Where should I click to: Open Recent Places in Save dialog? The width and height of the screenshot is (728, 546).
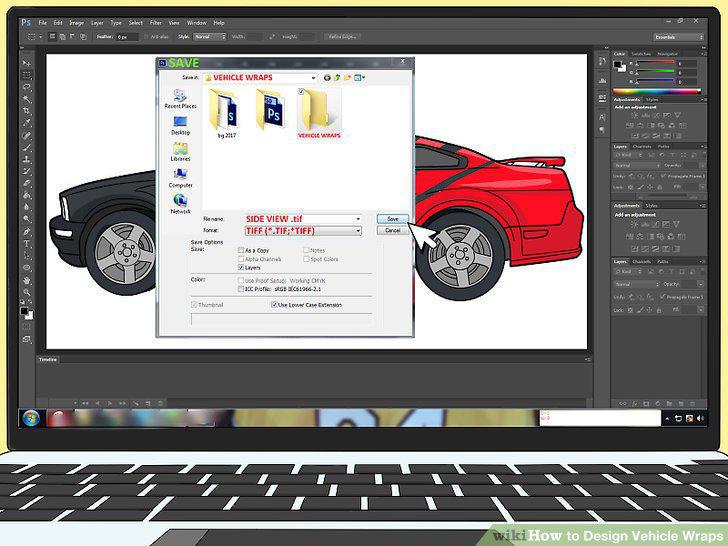tap(180, 99)
